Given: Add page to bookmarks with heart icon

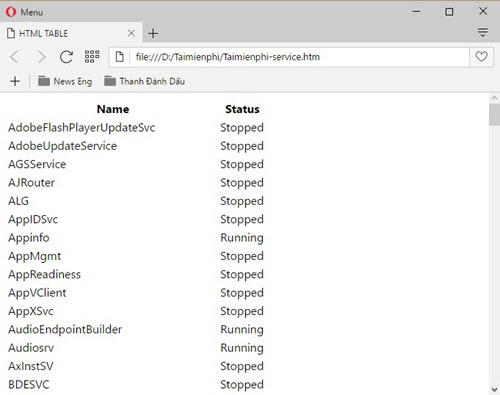Looking at the screenshot, I should tap(481, 57).
